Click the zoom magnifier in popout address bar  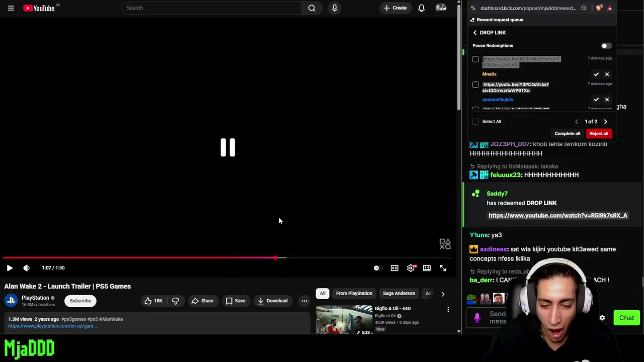click(584, 8)
